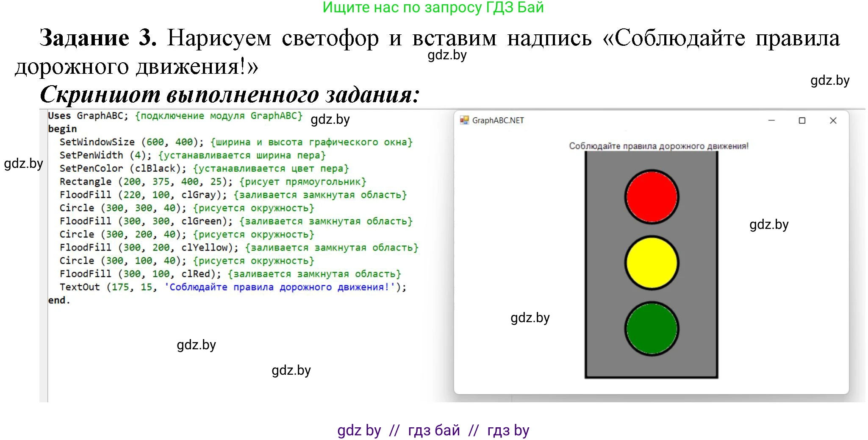Screen dimensions: 868x440
Task: Click the GraphABC.NET window title text
Action: point(498,120)
